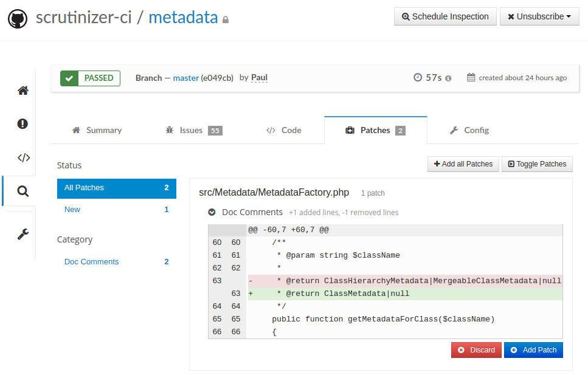The height and width of the screenshot is (378, 588).
Task: Filter by All Patches status
Action: 117,188
